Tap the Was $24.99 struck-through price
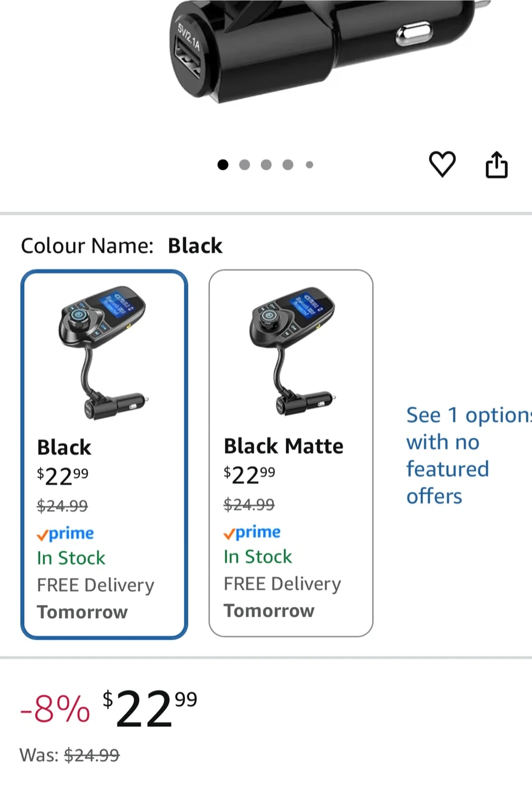532x793 pixels. click(x=91, y=755)
